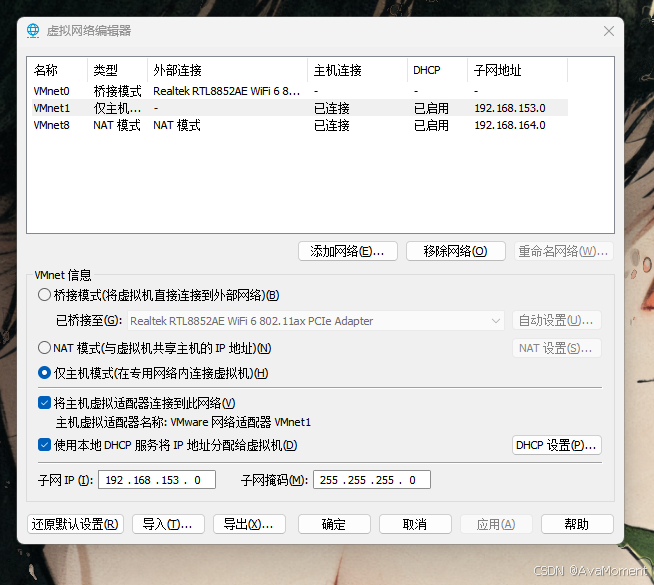Click the 取消 button
The height and width of the screenshot is (585, 654).
[x=415, y=524]
